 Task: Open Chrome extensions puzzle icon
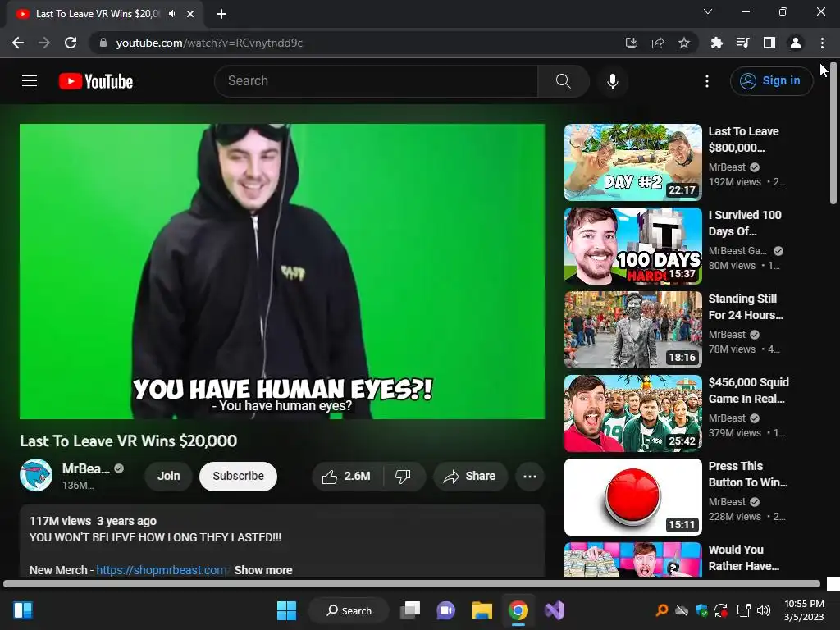[x=716, y=43]
